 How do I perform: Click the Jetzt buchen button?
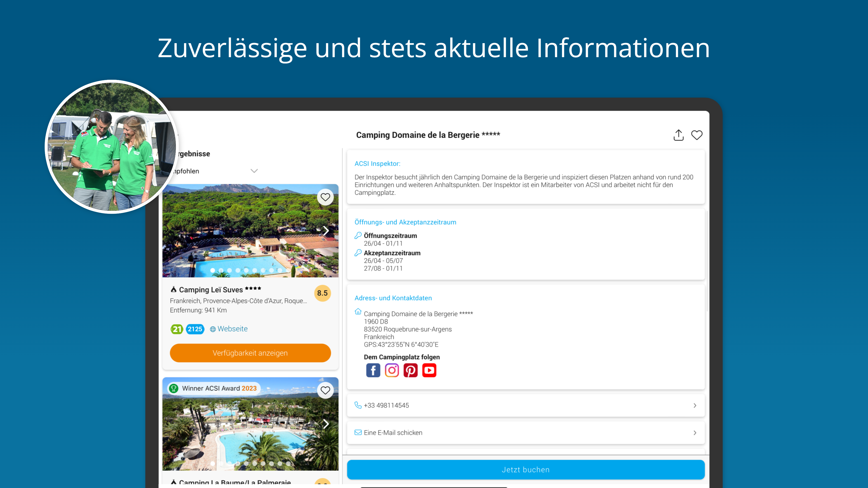(526, 469)
